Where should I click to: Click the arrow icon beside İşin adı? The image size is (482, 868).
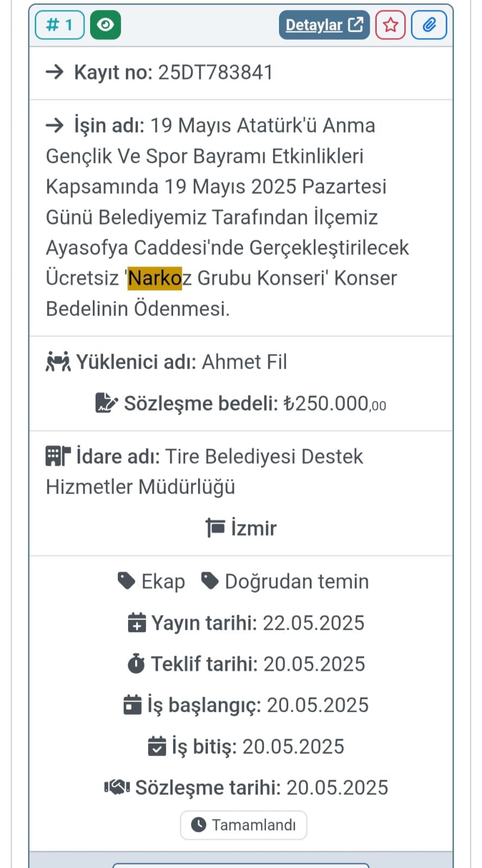point(55,125)
